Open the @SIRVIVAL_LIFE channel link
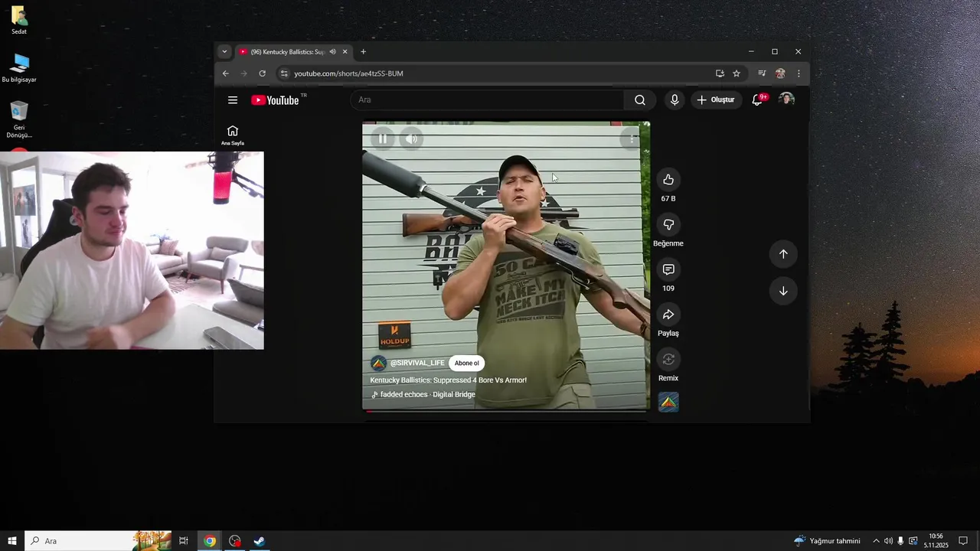The image size is (980, 551). click(x=417, y=364)
